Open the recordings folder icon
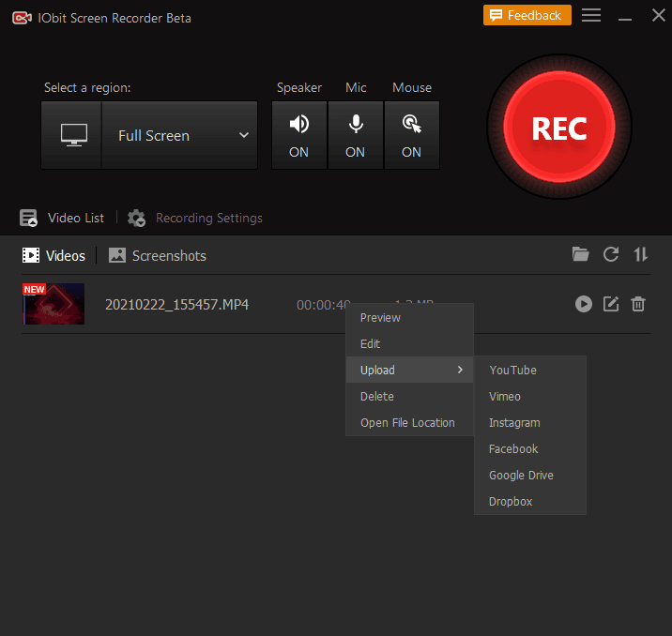Image resolution: width=672 pixels, height=636 pixels. [580, 254]
